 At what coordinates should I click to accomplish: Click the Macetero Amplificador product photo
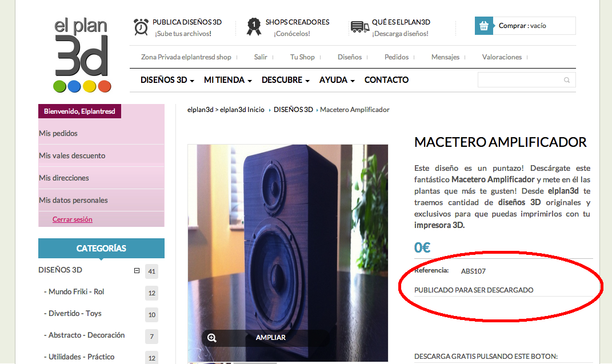pyautogui.click(x=287, y=253)
